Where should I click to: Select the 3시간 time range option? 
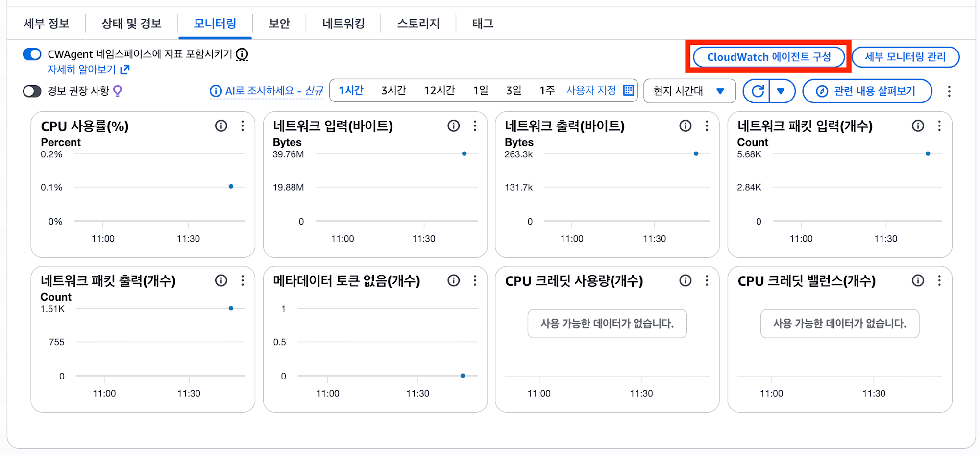393,90
